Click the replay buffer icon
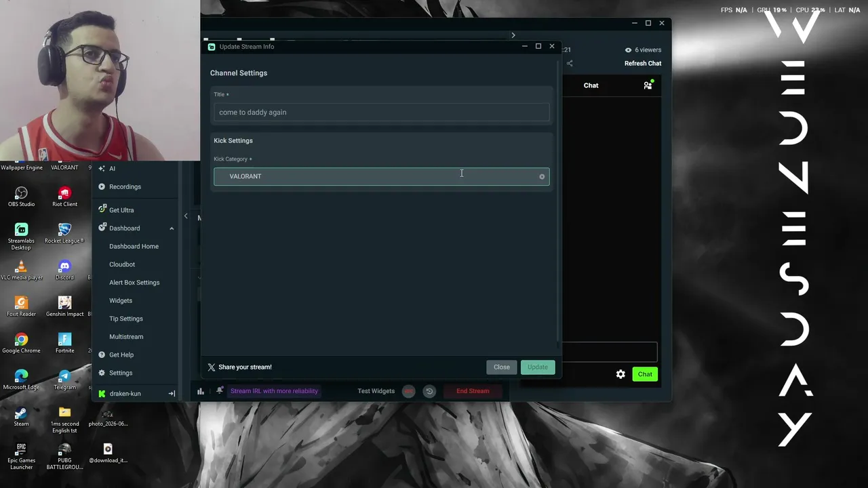 click(x=429, y=391)
